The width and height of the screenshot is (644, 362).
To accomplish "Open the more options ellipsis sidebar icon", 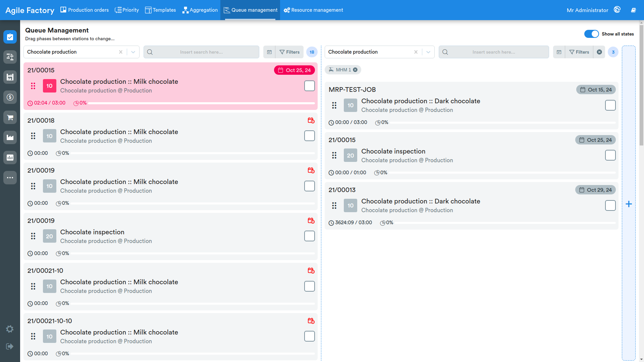I will pos(10,178).
